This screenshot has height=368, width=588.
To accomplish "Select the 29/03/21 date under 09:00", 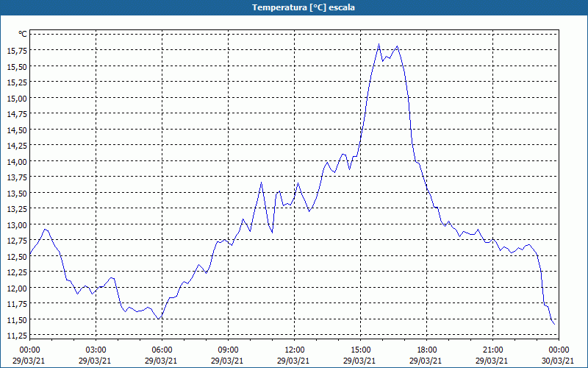I will tap(228, 361).
